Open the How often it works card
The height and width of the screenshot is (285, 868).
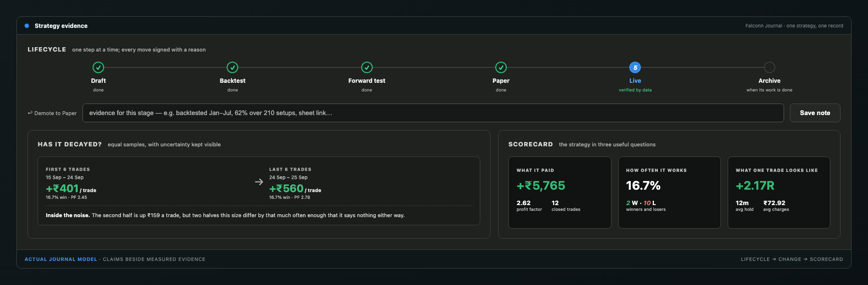669,193
